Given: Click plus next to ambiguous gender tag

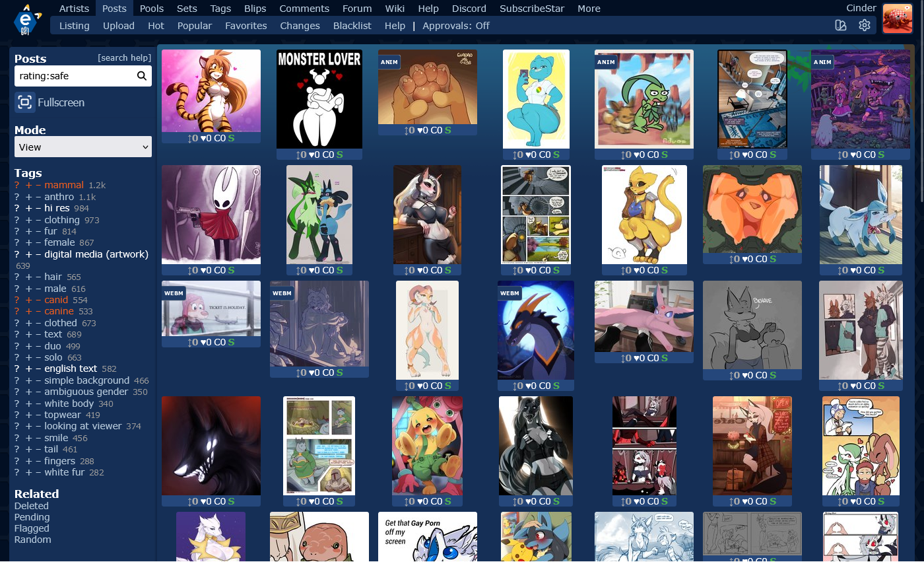Looking at the screenshot, I should pos(28,392).
